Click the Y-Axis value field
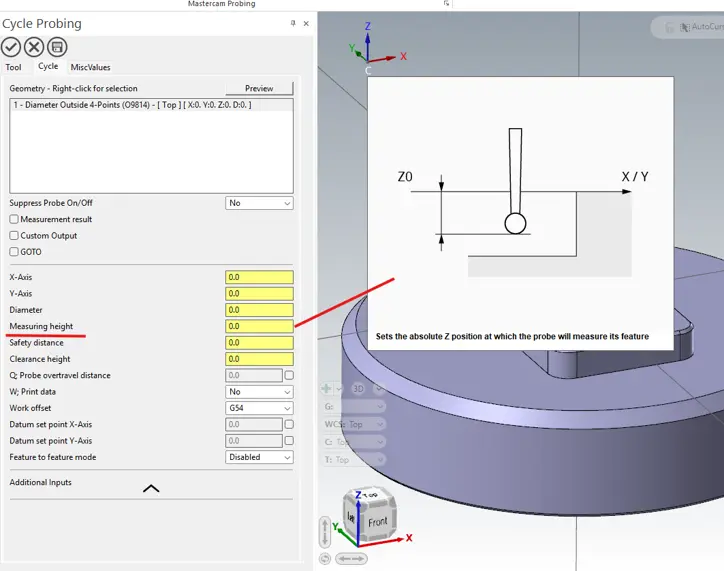Viewport: 724px width, 571px height. click(259, 294)
